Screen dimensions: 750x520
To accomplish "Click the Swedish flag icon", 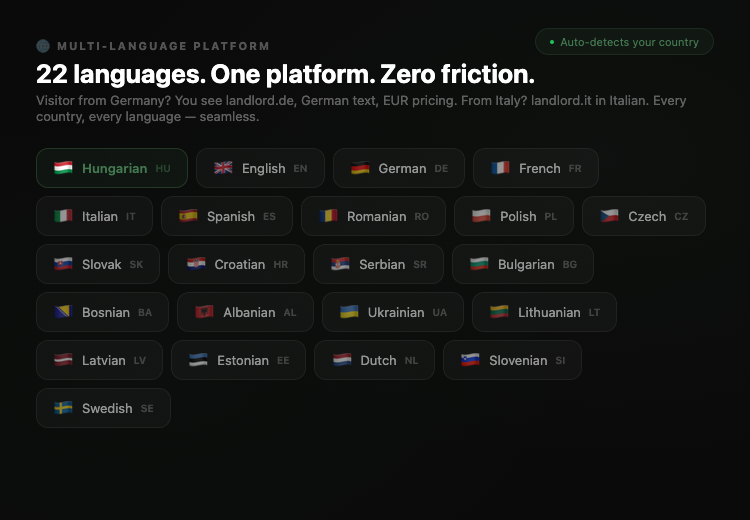I will click(63, 408).
